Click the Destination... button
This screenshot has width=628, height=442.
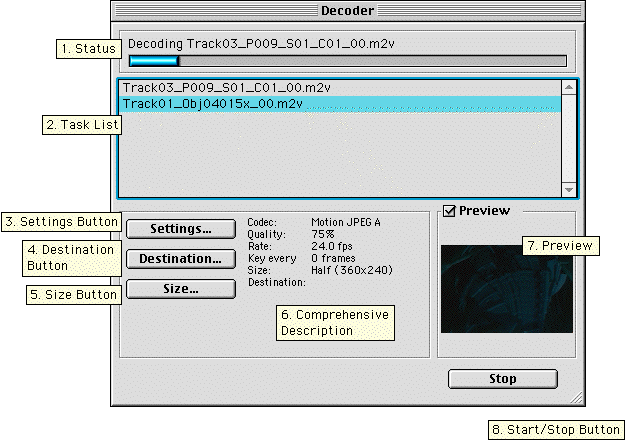click(181, 259)
